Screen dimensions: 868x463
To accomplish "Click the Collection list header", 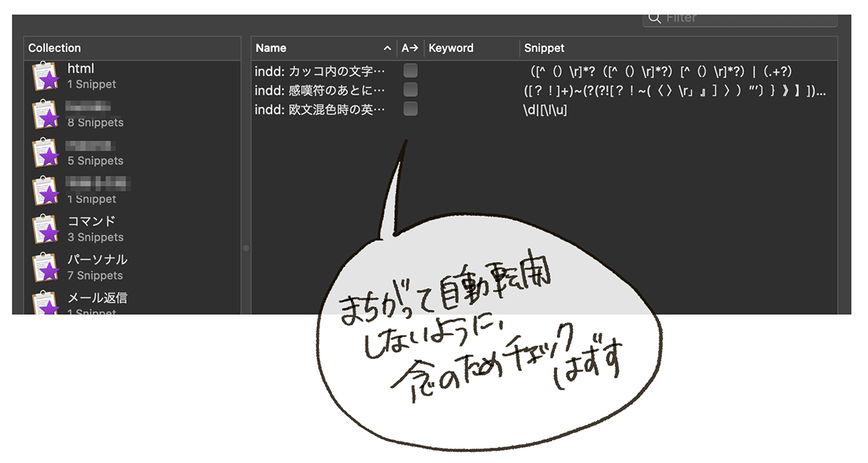I will point(132,48).
